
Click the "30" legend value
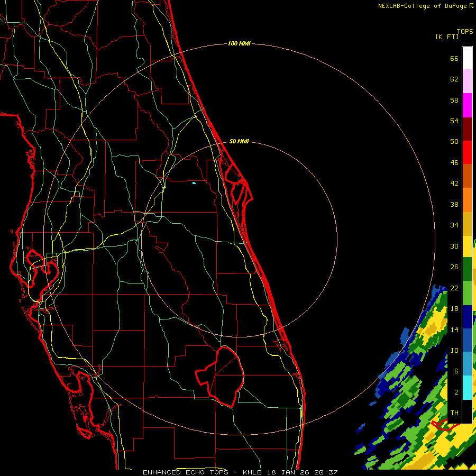[454, 246]
